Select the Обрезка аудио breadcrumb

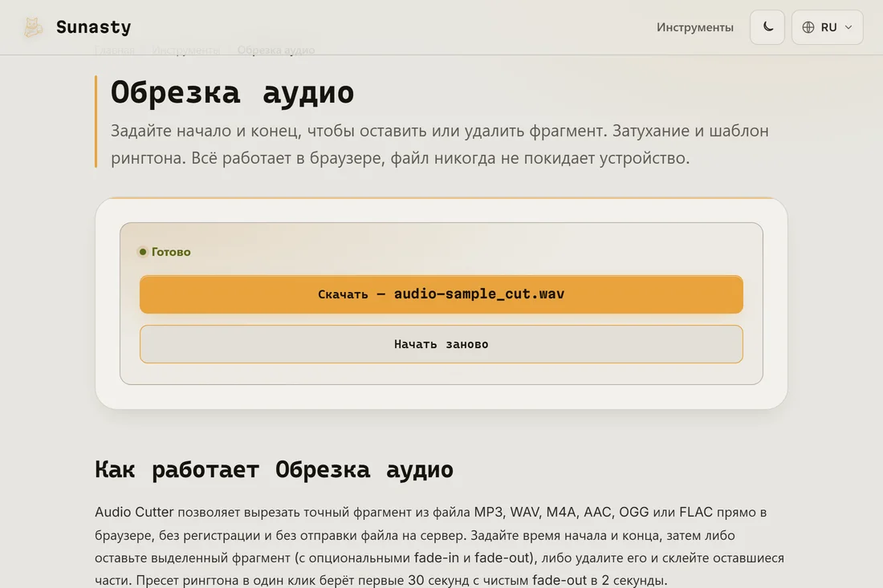[x=276, y=50]
